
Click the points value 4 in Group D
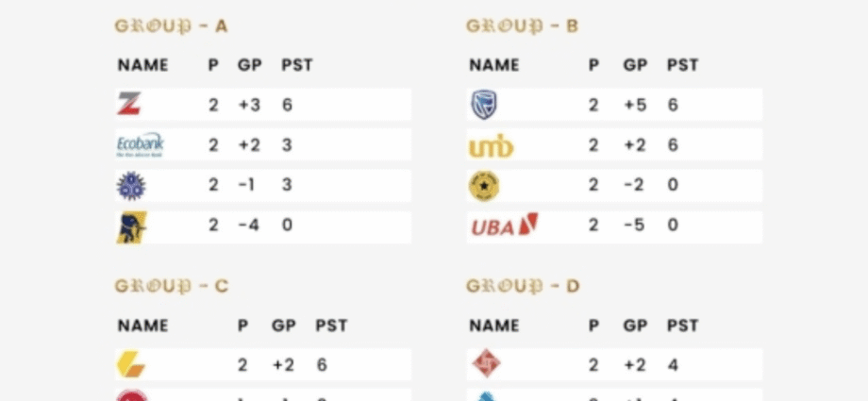point(671,365)
